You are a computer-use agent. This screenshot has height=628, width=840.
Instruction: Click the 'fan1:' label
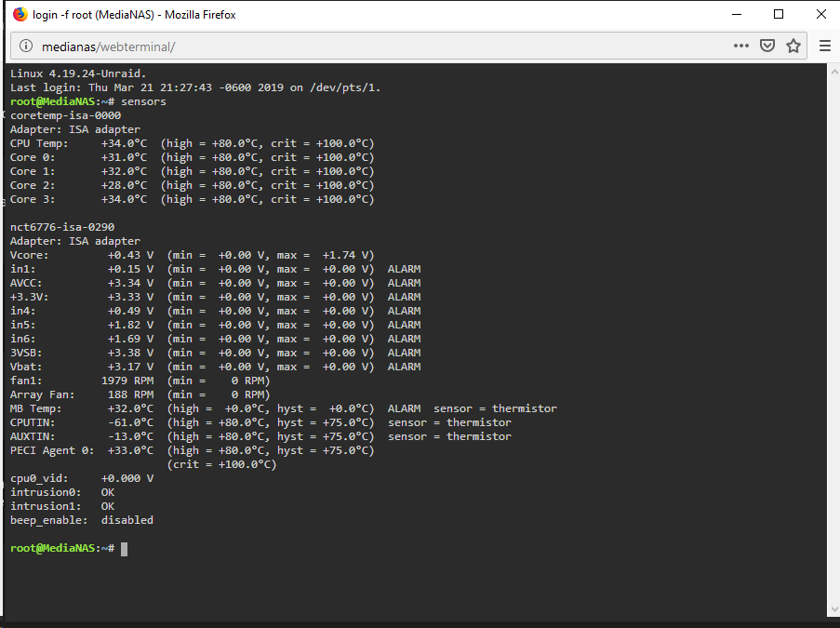point(26,381)
